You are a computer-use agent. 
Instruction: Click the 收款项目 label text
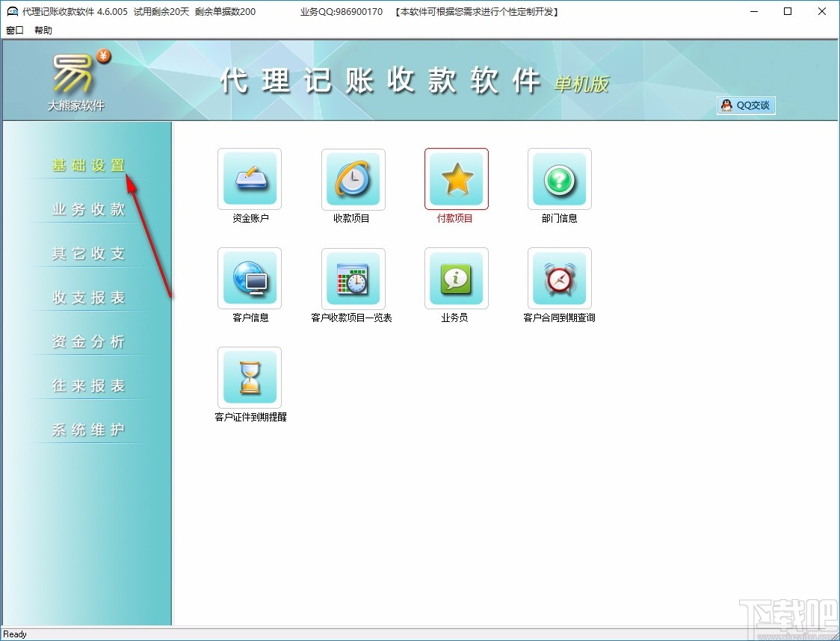(351, 218)
